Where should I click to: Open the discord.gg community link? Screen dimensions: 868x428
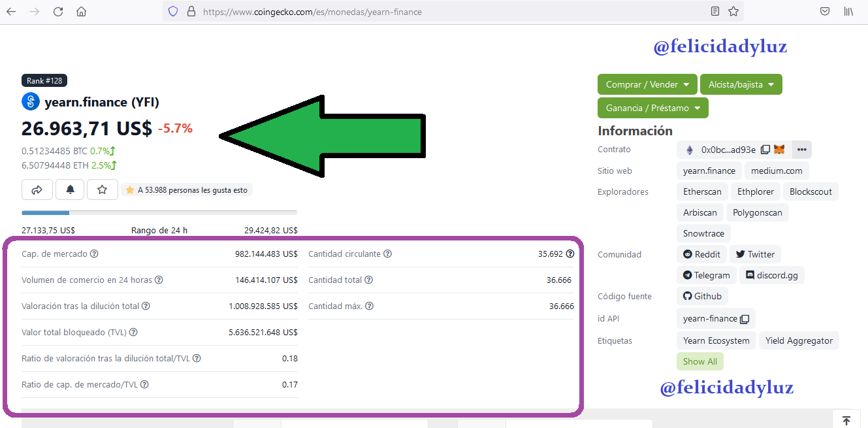(x=772, y=275)
